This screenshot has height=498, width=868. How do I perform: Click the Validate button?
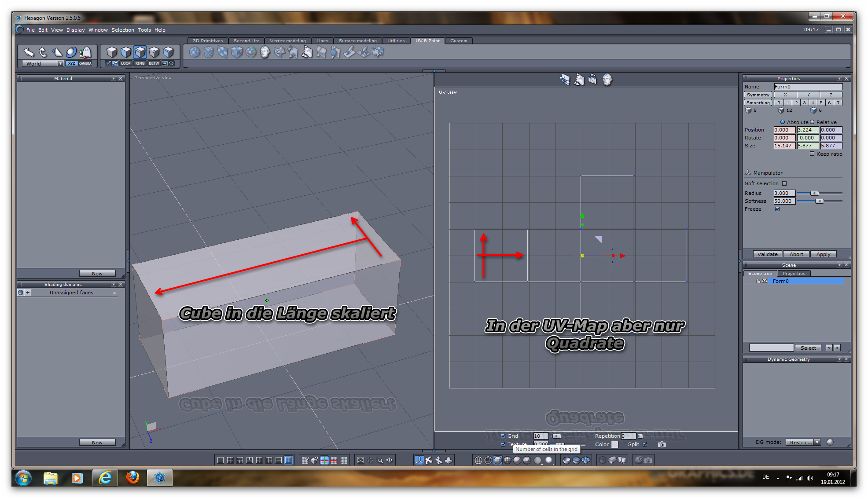767,254
